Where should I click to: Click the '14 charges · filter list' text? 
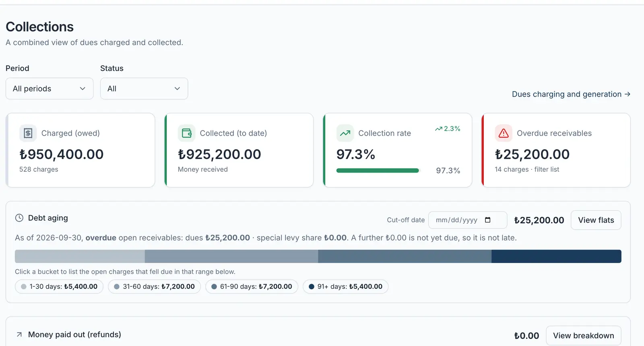click(x=527, y=169)
